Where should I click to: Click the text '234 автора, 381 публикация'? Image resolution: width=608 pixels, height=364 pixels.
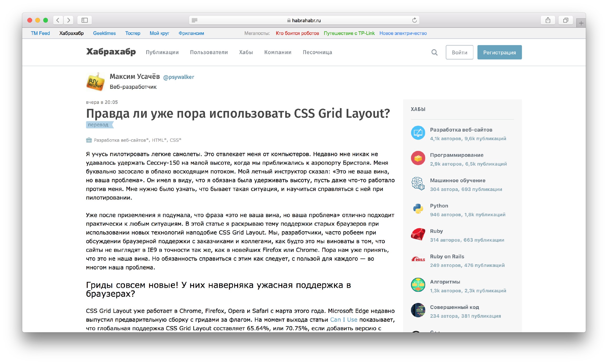click(x=465, y=316)
